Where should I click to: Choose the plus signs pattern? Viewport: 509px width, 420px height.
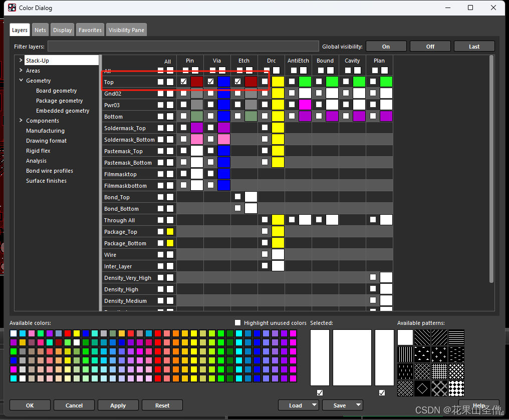pos(439,354)
